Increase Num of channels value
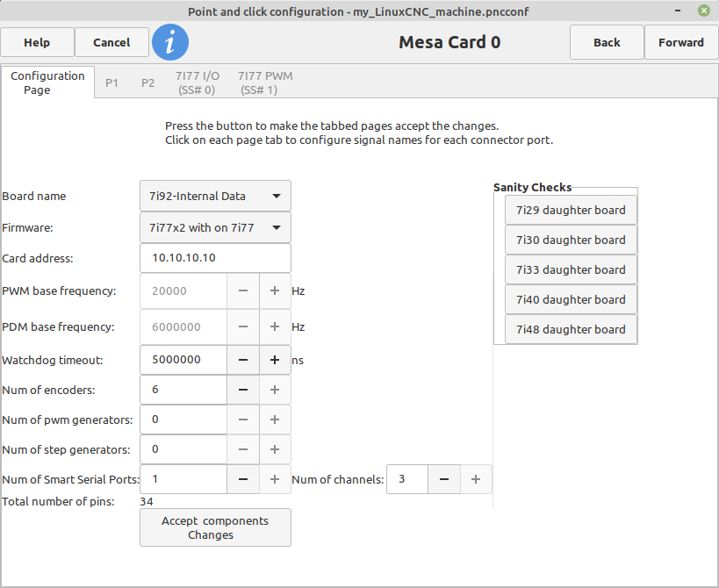Image resolution: width=719 pixels, height=588 pixels. pyautogui.click(x=476, y=479)
